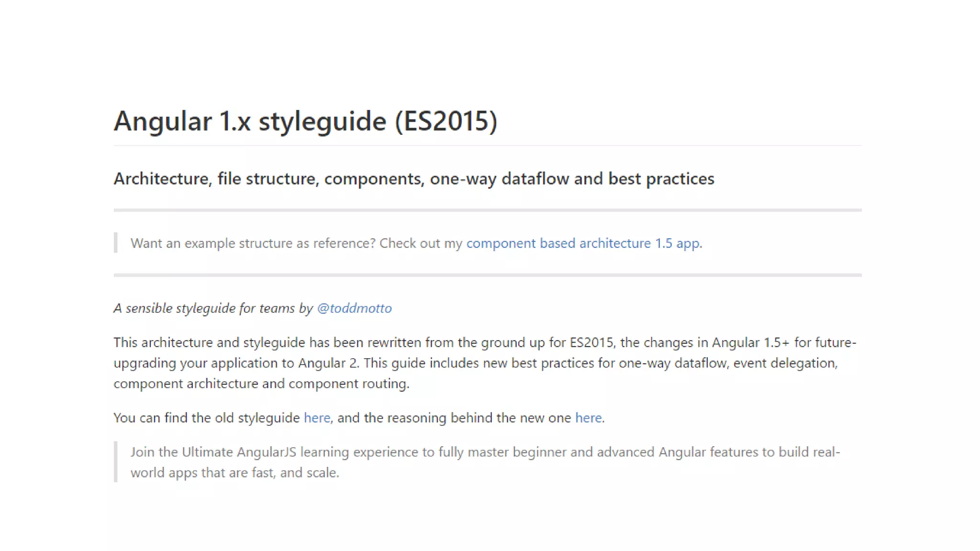Click the thin divider line under the main title

[x=487, y=145]
